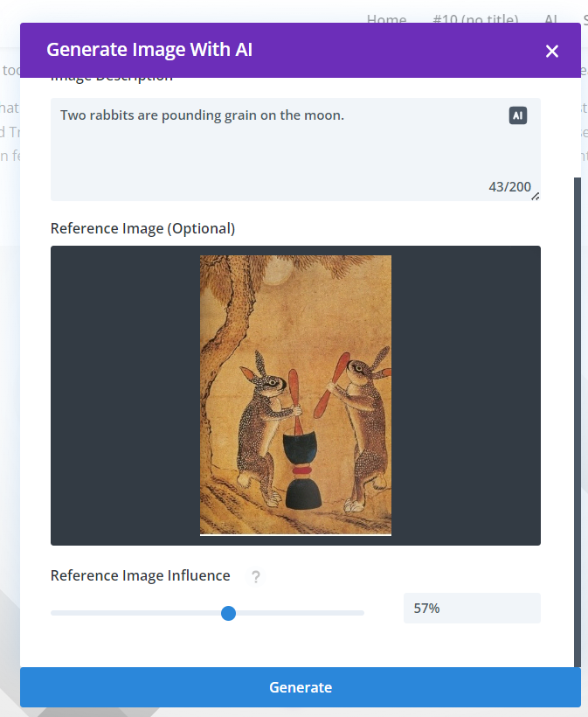Click the Reference Image Influence label
588x717 pixels.
point(141,575)
